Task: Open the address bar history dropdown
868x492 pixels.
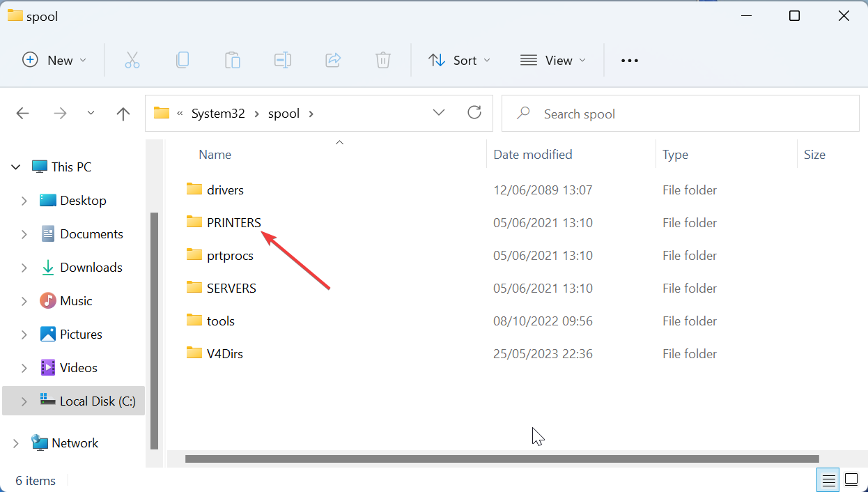Action: pyautogui.click(x=439, y=113)
